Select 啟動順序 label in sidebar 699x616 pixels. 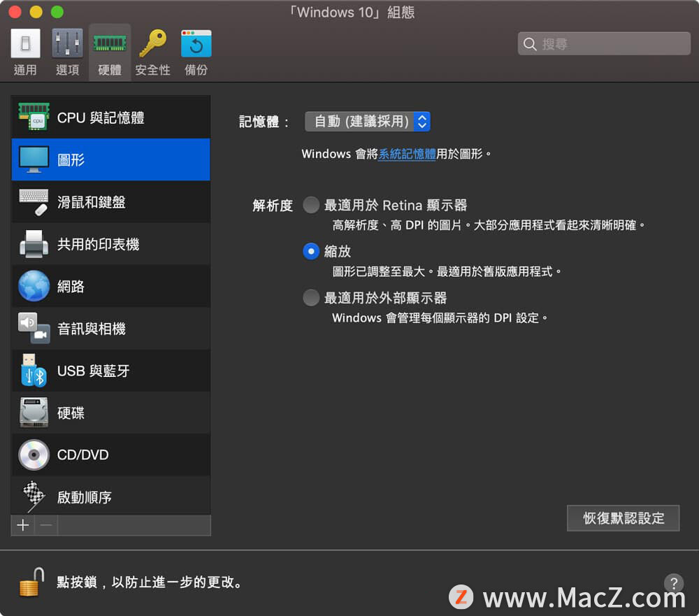[x=85, y=497]
